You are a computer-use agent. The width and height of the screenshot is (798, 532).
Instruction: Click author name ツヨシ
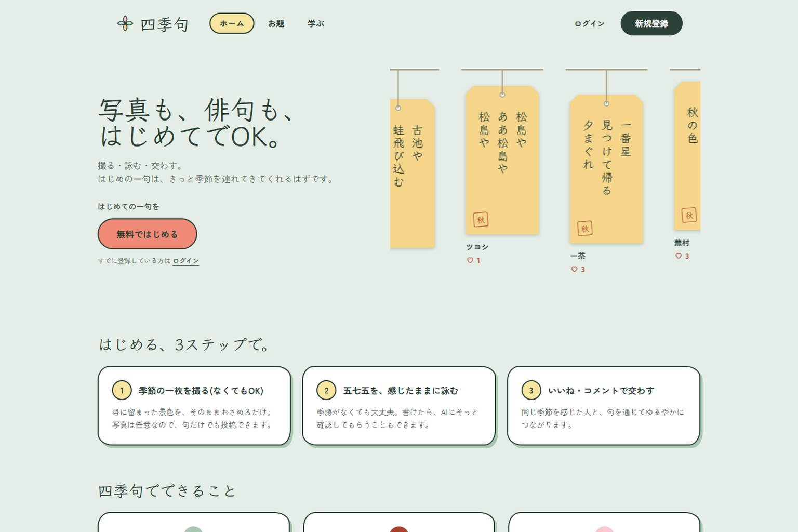coord(477,247)
